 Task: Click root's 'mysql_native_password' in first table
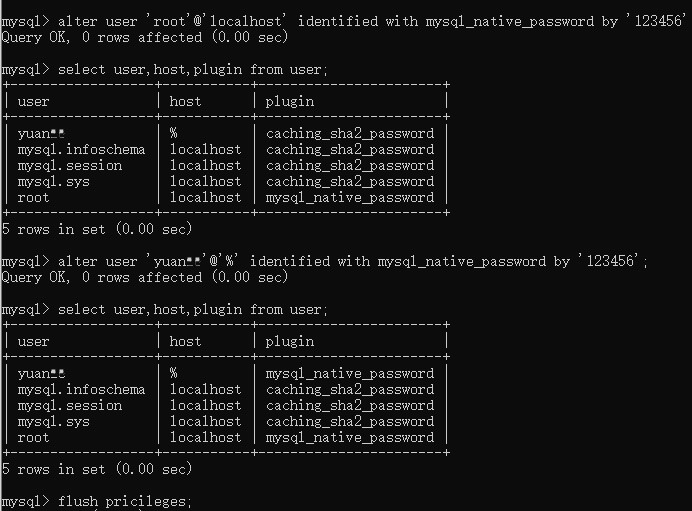pyautogui.click(x=350, y=198)
